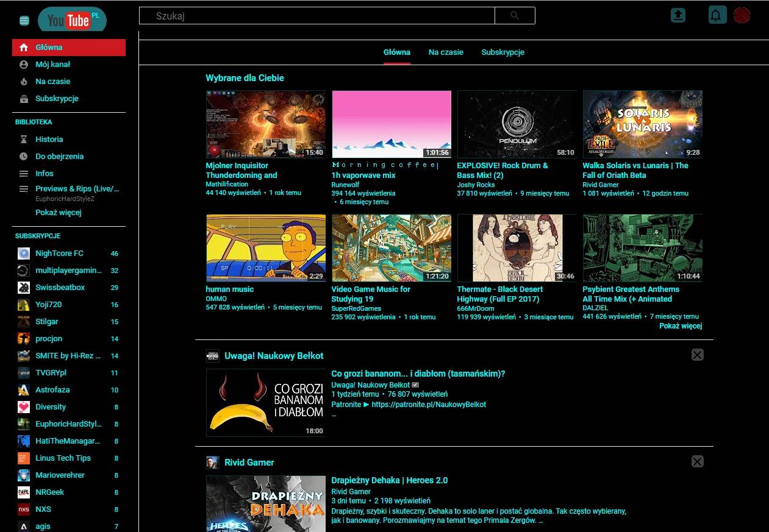Click the Uwaga! Naukowy Bełkot section avatar
The height and width of the screenshot is (532, 769).
point(212,356)
